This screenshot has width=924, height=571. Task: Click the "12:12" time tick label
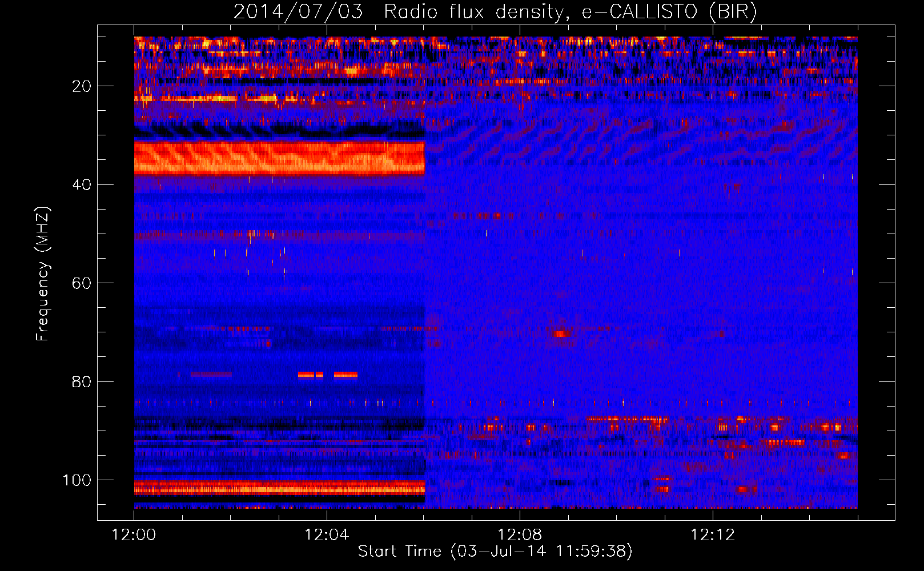click(x=713, y=535)
